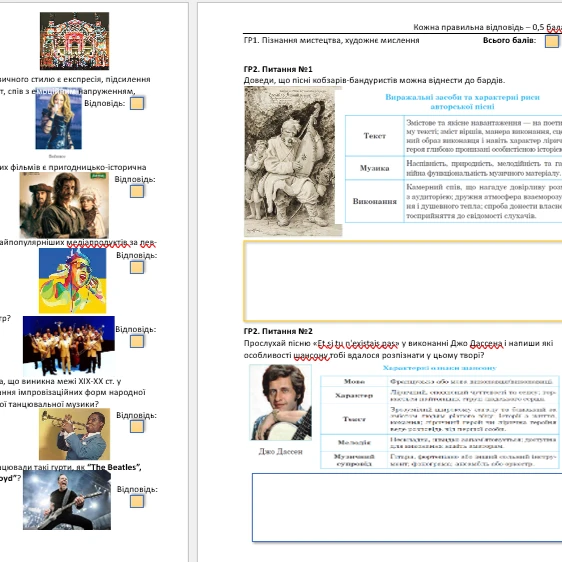Click the answer box beside the orchestra photo
This screenshot has height=562, width=562.
[x=137, y=341]
